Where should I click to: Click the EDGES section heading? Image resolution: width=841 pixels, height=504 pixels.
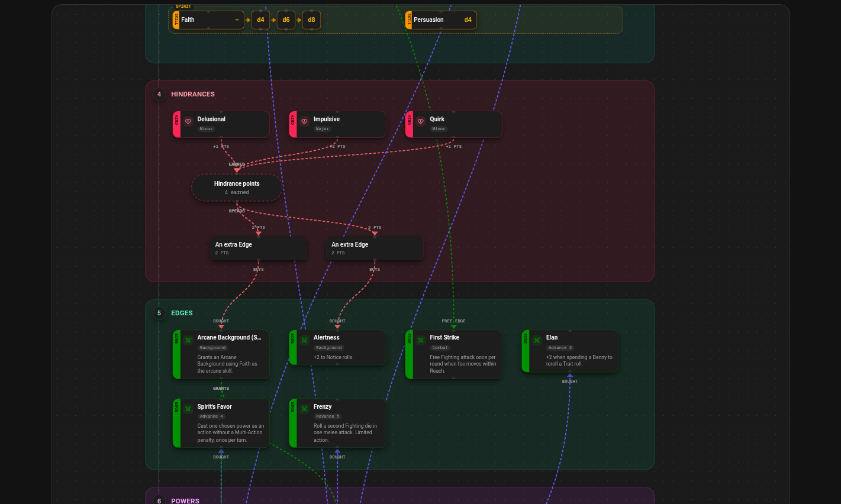click(182, 313)
